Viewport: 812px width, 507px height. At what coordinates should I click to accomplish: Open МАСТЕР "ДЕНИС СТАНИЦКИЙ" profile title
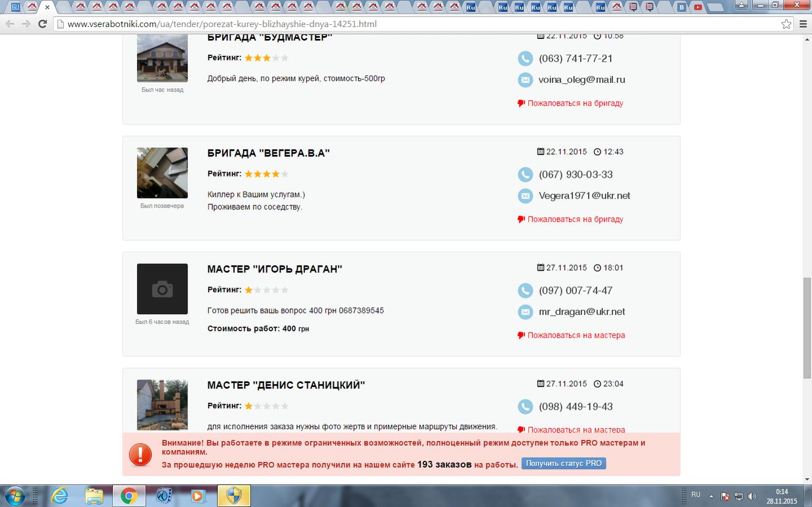(x=286, y=385)
